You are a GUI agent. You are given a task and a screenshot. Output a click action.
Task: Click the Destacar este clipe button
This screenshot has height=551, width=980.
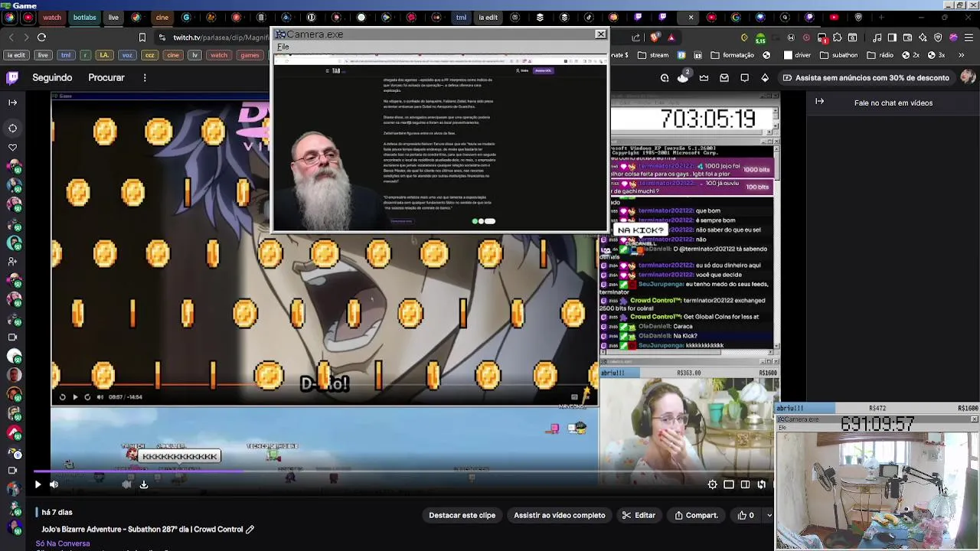click(462, 515)
